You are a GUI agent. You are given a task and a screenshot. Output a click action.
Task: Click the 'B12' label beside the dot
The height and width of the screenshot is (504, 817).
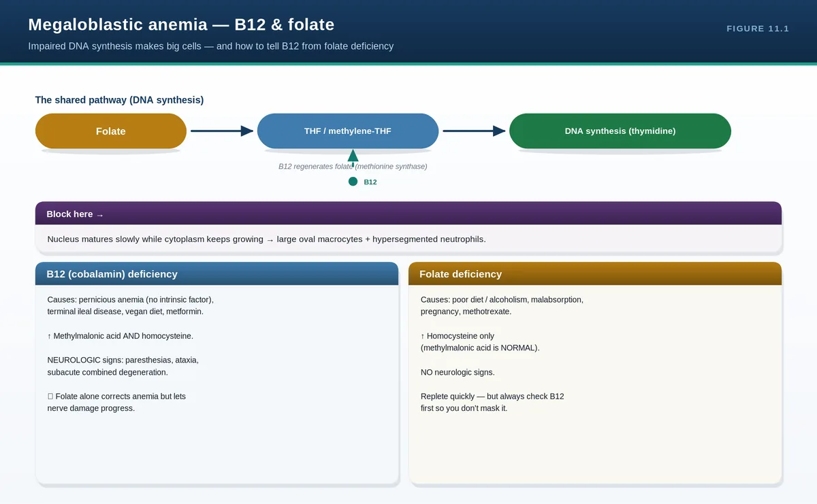tap(370, 182)
